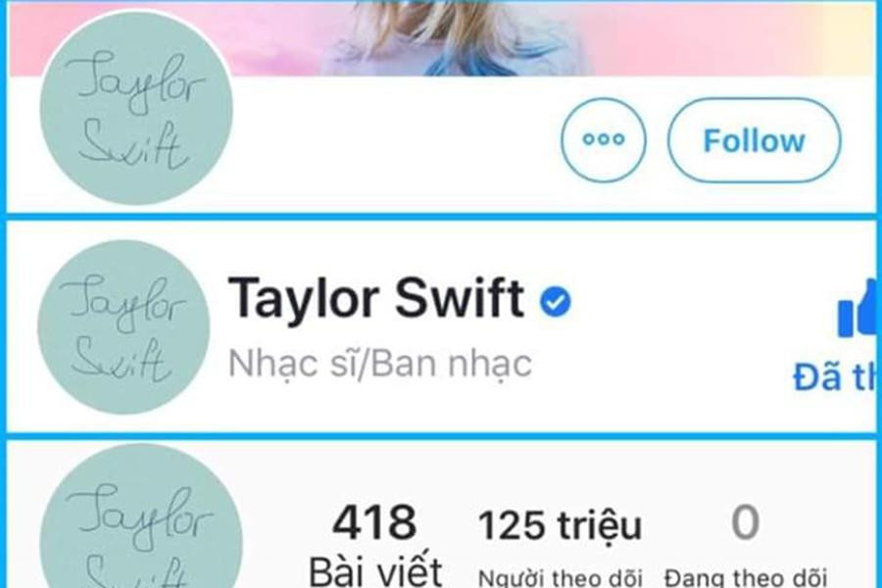882x588 pixels.
Task: Open the avatar next to 418 posts
Action: 141,515
